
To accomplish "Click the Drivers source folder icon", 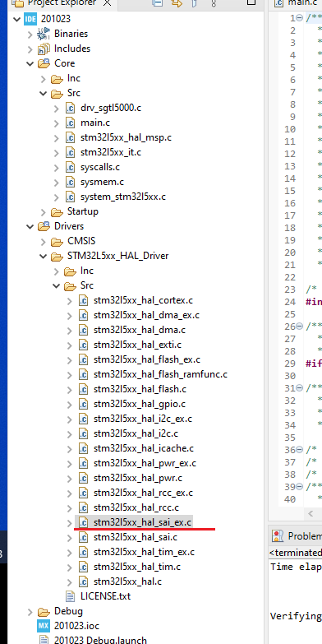I will [44, 226].
